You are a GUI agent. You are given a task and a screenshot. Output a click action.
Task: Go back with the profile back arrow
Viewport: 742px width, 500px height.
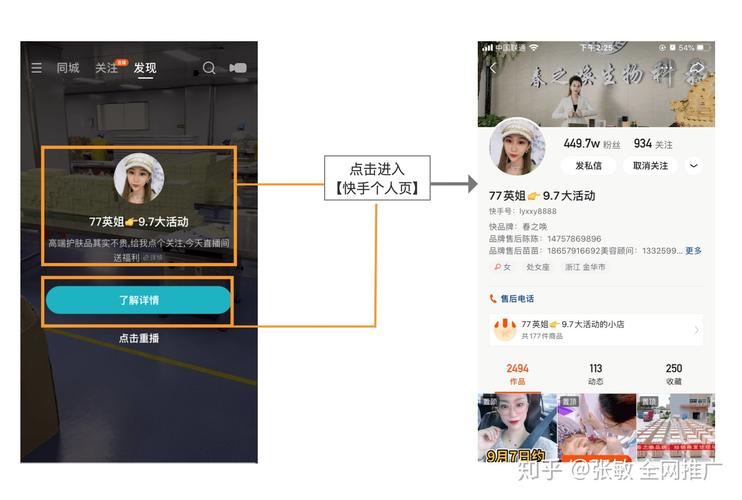click(x=493, y=69)
